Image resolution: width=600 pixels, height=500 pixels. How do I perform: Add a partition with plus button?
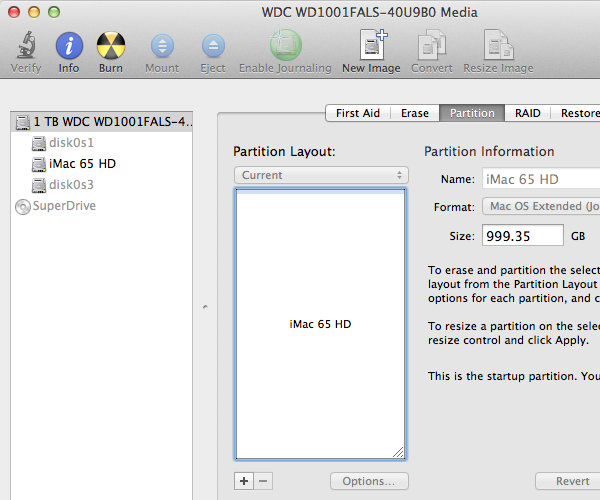pos(244,481)
